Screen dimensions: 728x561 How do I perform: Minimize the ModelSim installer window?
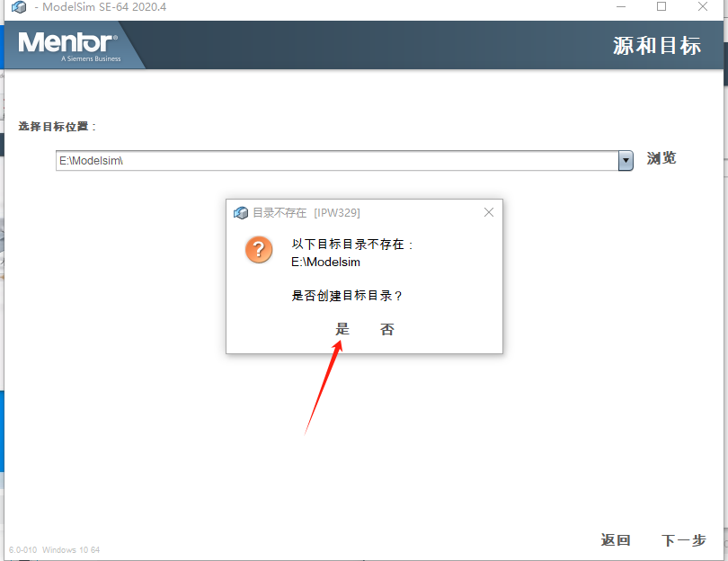[621, 7]
